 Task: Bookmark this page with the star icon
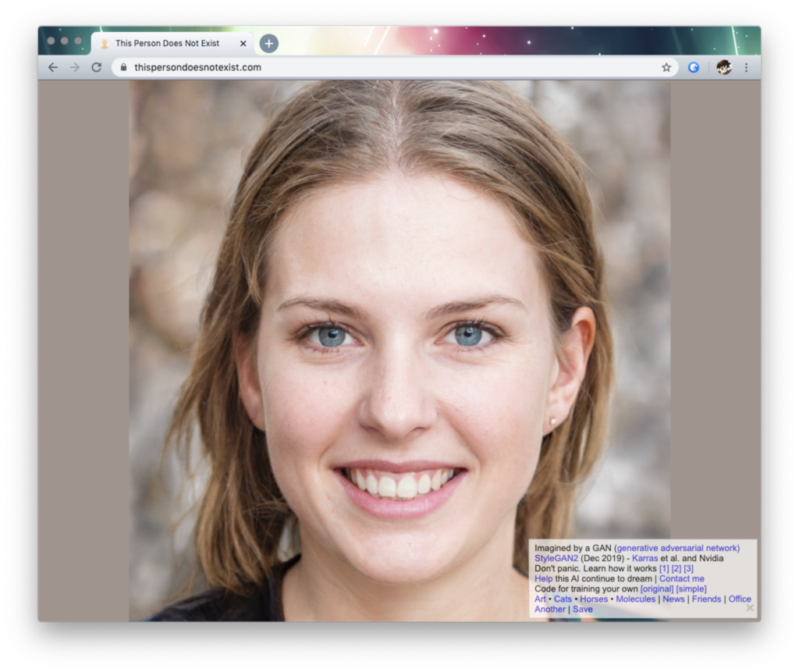666,67
